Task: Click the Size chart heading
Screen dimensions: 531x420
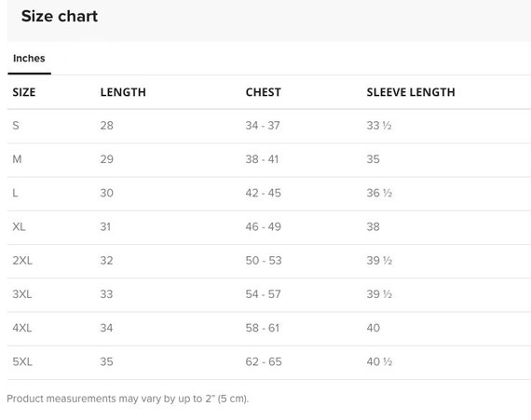Action: (x=60, y=16)
